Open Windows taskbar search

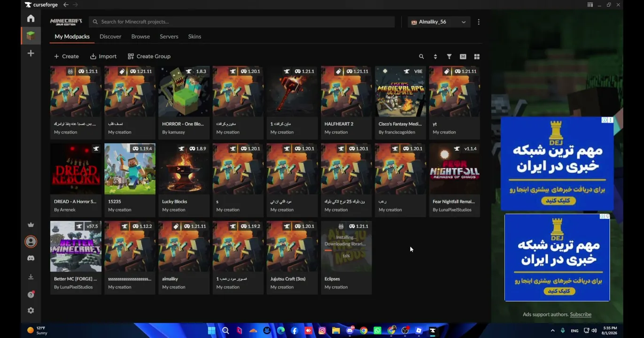coord(225,330)
